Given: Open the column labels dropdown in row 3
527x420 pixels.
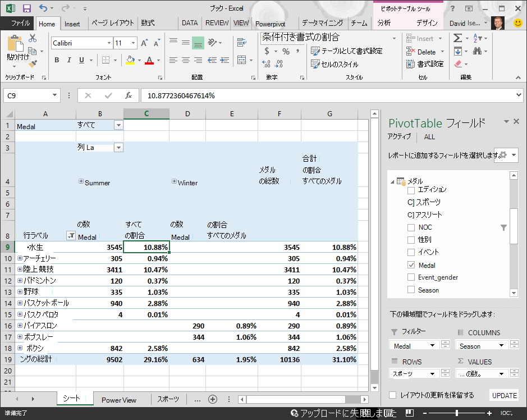Looking at the screenshot, I should 118,147.
